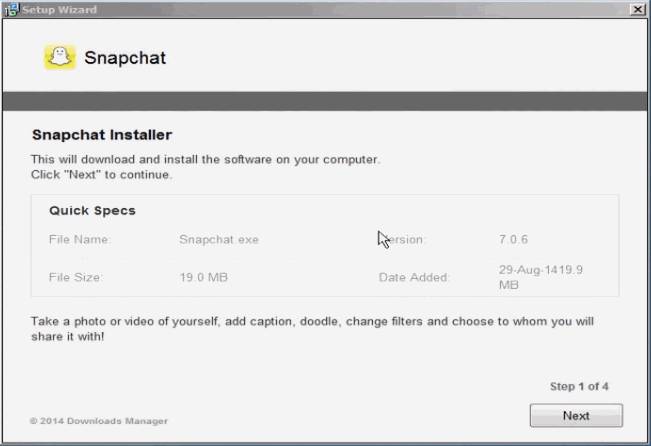Screen dimensions: 651x446
Task: Click the 'Click "Next" to continue' instruction
Action: pyautogui.click(x=101, y=175)
